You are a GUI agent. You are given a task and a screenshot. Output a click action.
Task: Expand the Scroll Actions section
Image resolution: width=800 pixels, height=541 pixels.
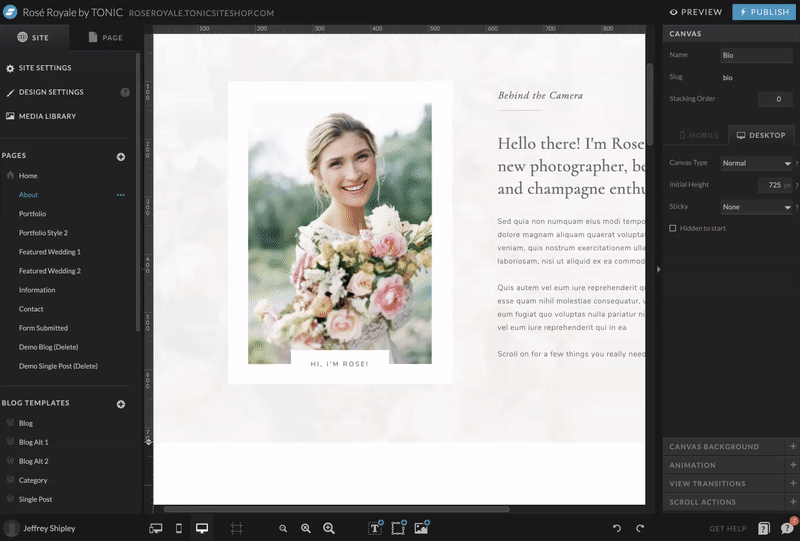(732, 501)
